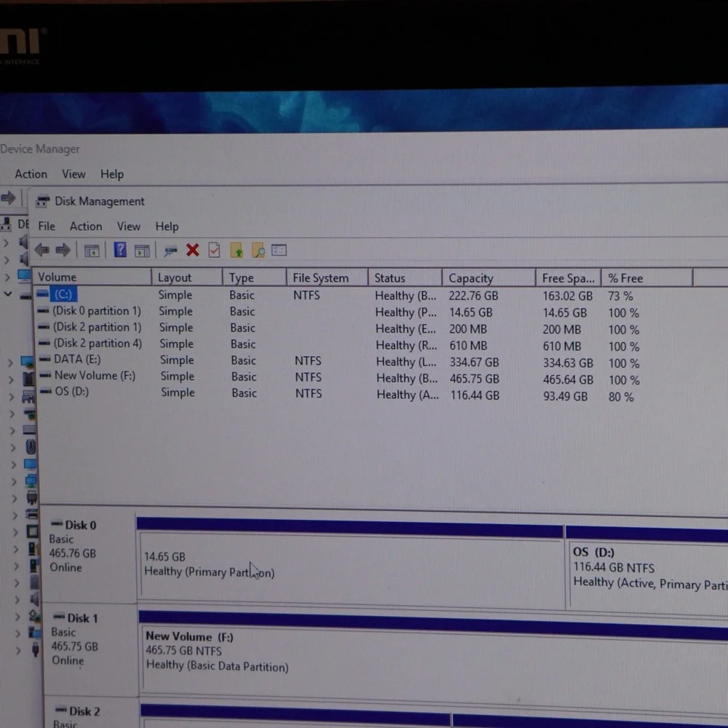Click the Back arrow in Disk Management toolbar
This screenshot has width=728, height=728.
(x=42, y=250)
